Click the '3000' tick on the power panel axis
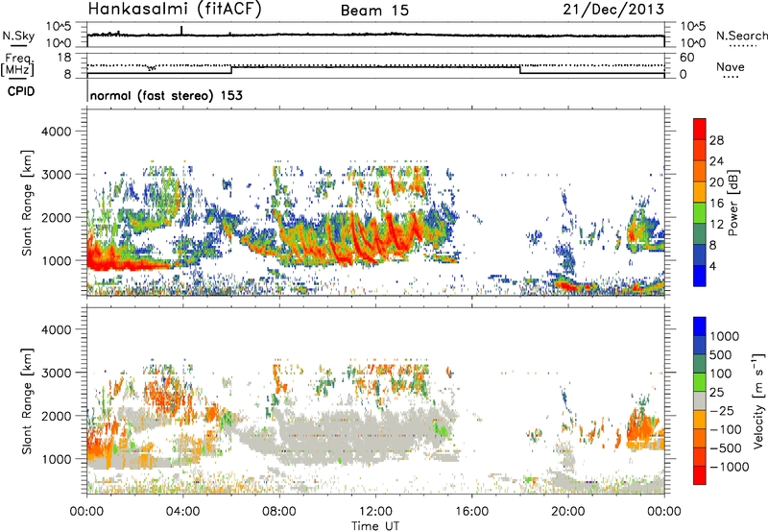Image resolution: width=768 pixels, height=532 pixels. coord(56,175)
